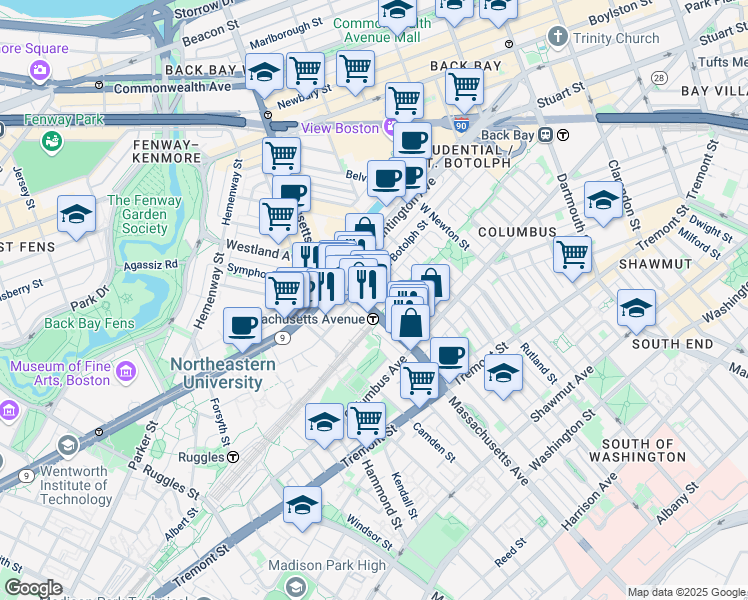Click the SOUTH OF WASHINGTON neighborhood label
Viewport: 748px width, 600px height.
[x=637, y=451]
